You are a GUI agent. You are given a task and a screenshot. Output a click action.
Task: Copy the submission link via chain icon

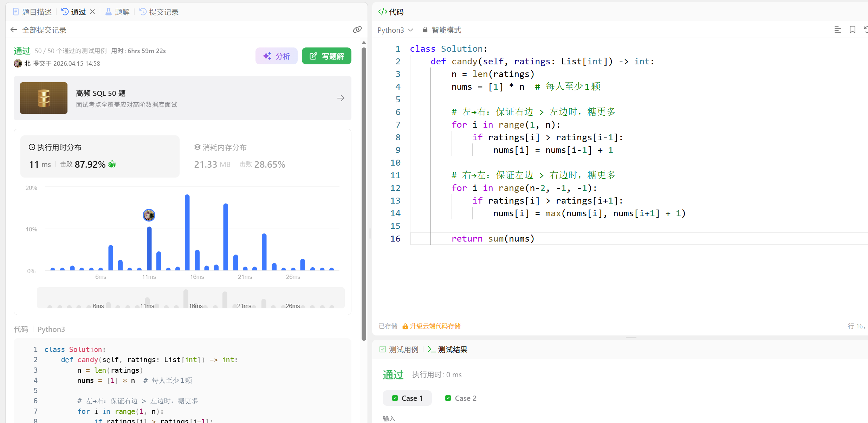point(357,30)
